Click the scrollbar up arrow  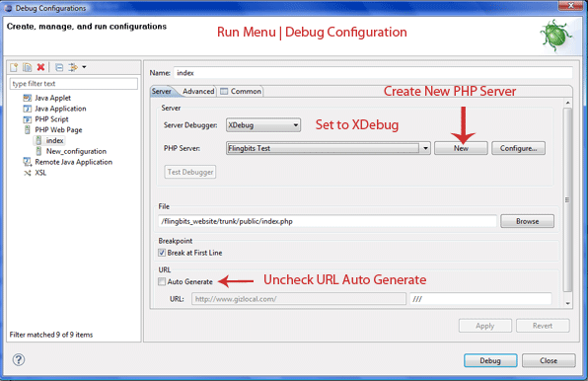click(x=567, y=103)
